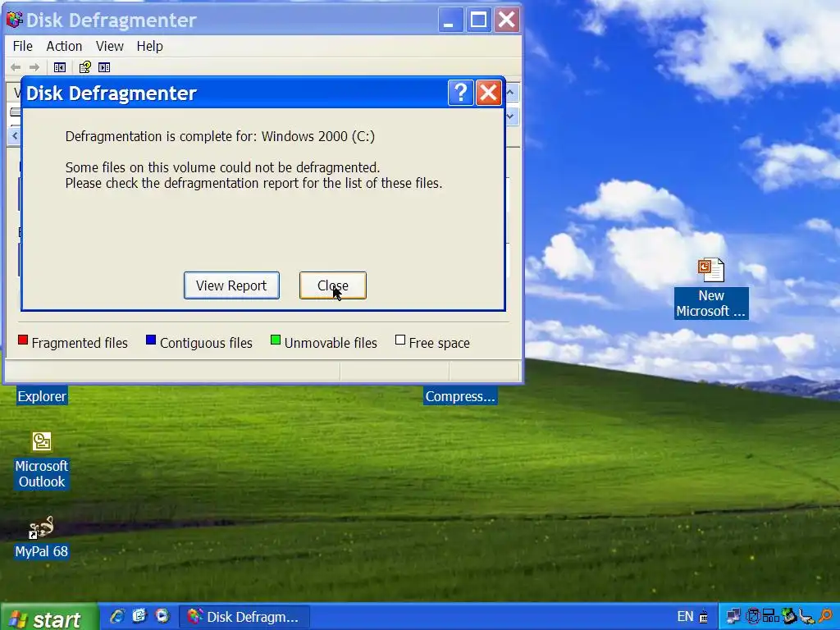Viewport: 840px width, 630px height.
Task: Open the Help menu
Action: (149, 46)
